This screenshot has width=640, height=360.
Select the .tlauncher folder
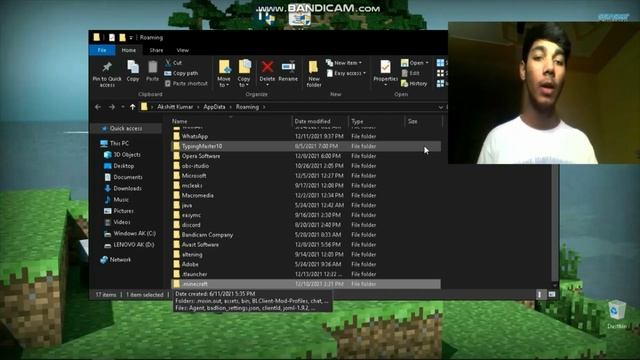306,274
